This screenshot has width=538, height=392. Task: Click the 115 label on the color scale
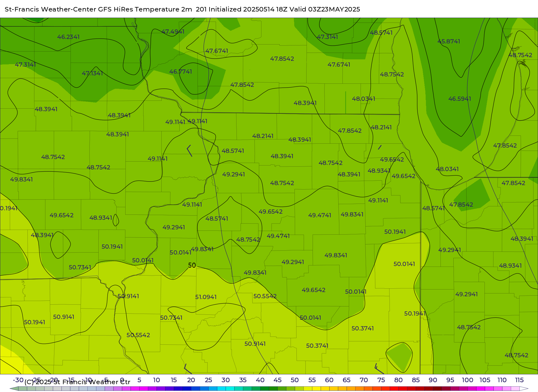tap(520, 380)
